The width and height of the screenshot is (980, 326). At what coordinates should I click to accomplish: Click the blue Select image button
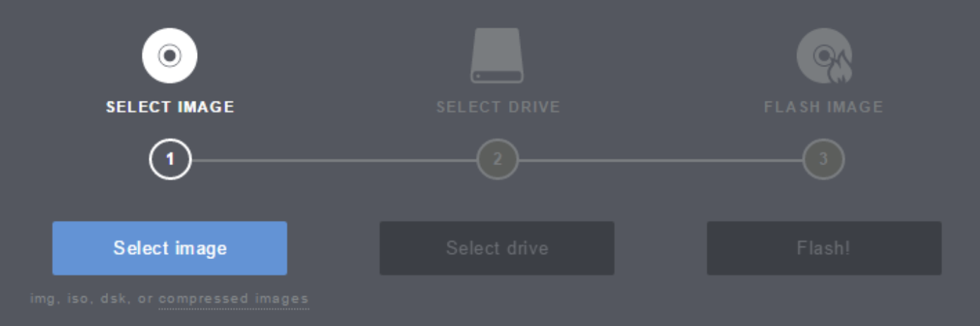tap(169, 248)
